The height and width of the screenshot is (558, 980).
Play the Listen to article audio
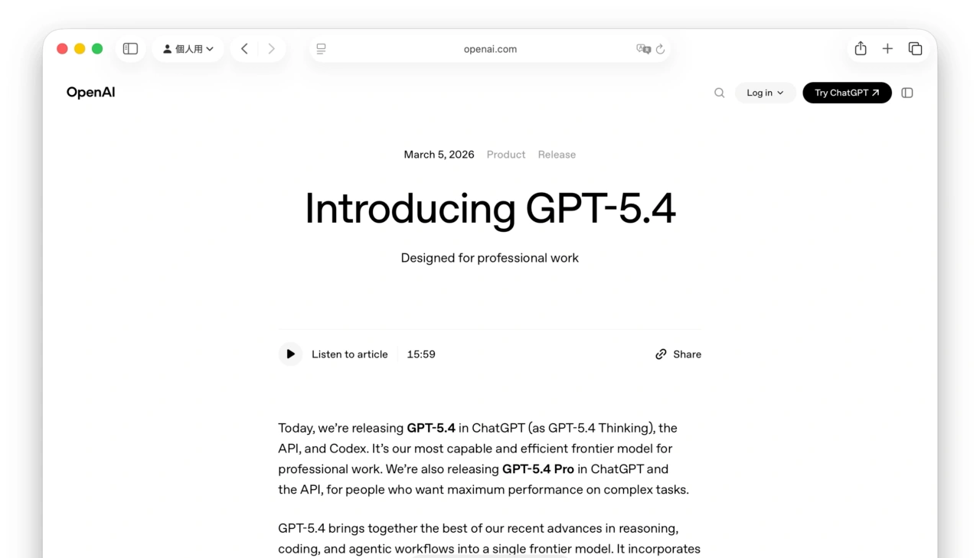point(290,354)
